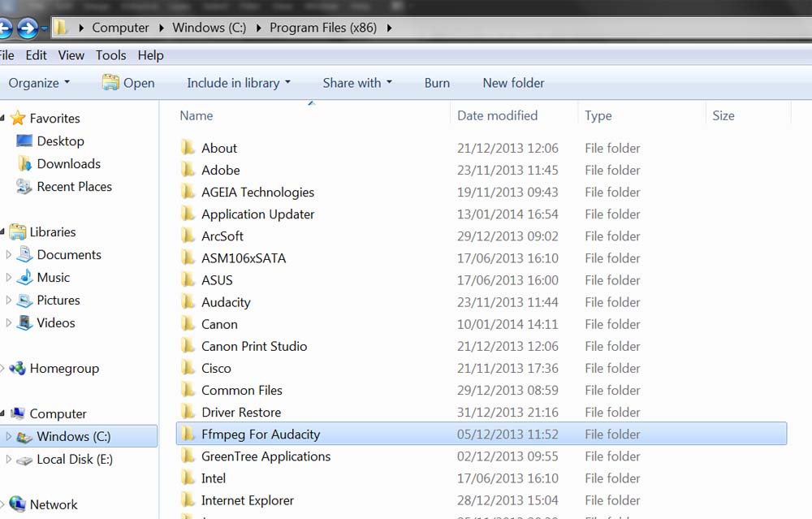The image size is (812, 519).
Task: Click the Adobe folder icon
Action: [188, 170]
